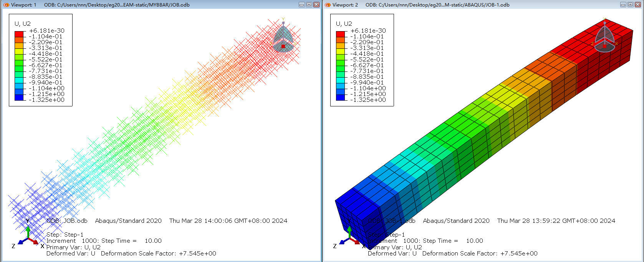Click the green legend swatch in Viewport 2
This screenshot has width=644, height=262.
click(341, 68)
